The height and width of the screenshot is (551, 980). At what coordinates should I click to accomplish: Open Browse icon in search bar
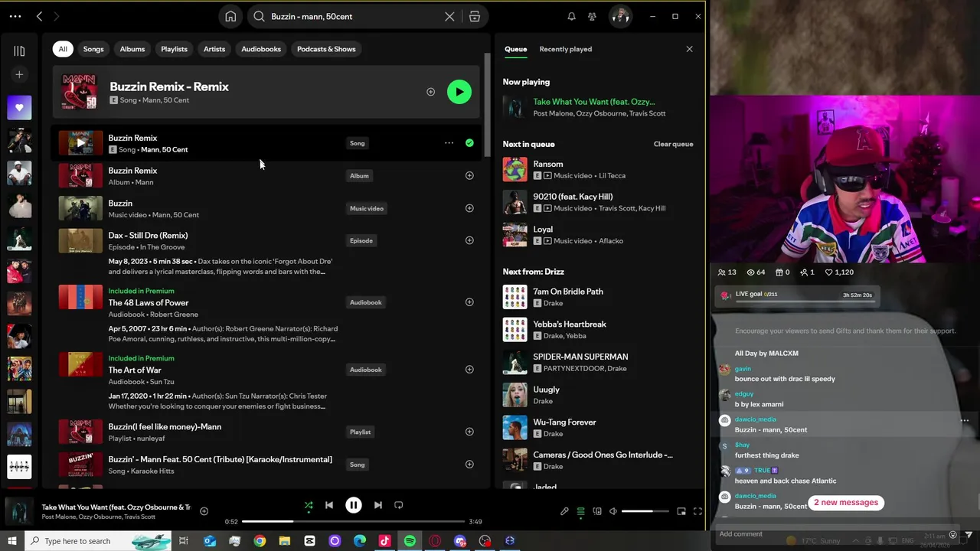click(475, 16)
